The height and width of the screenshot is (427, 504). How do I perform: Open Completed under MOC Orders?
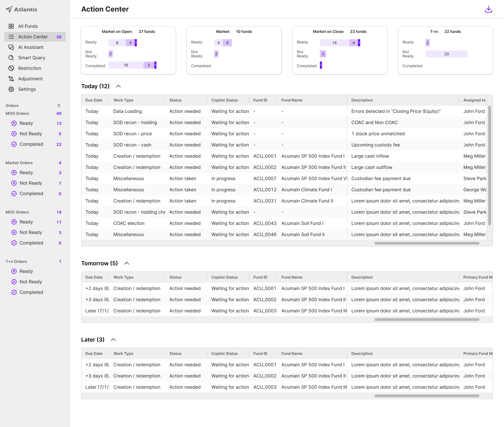(31, 243)
